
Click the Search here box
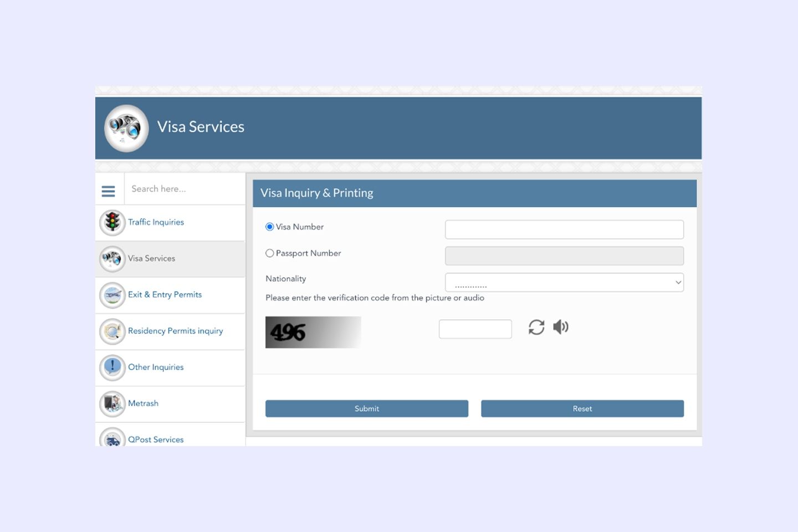click(184, 189)
